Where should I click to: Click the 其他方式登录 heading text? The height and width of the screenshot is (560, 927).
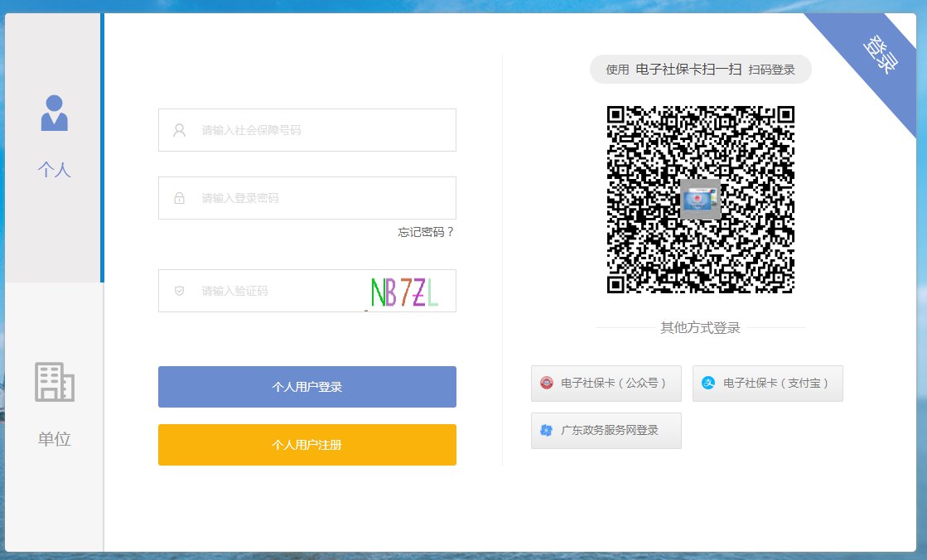tap(701, 327)
